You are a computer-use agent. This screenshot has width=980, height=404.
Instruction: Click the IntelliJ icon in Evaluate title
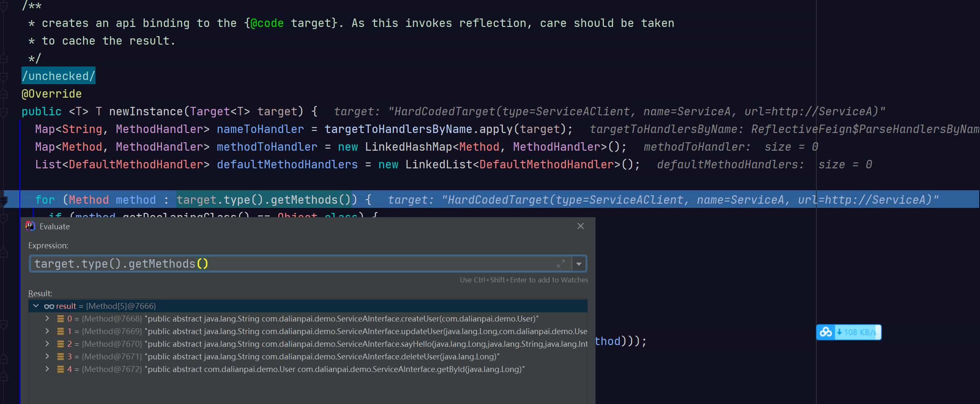point(30,226)
